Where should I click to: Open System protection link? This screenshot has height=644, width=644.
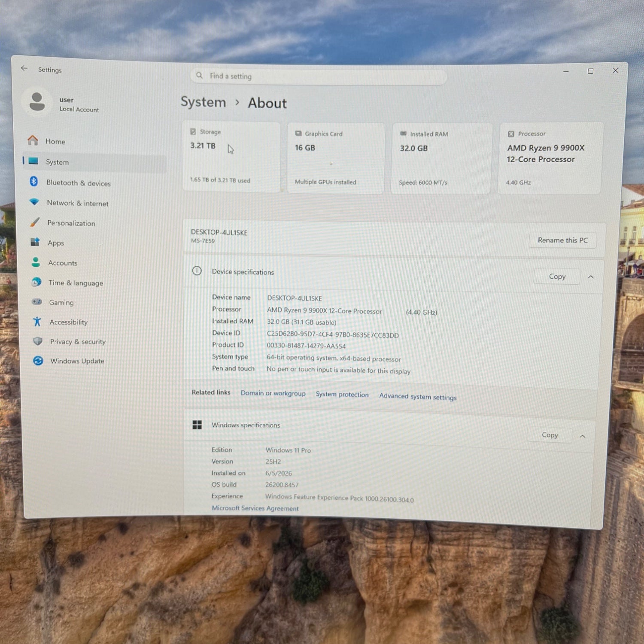(342, 394)
